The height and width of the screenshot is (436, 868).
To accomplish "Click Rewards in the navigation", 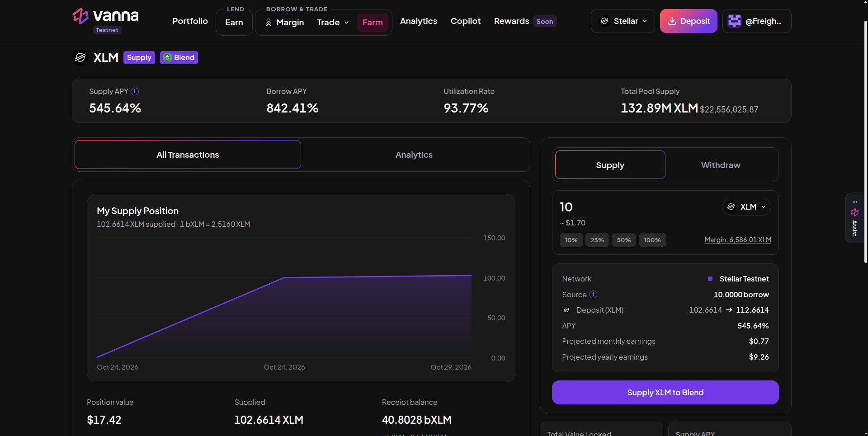I will pyautogui.click(x=512, y=21).
